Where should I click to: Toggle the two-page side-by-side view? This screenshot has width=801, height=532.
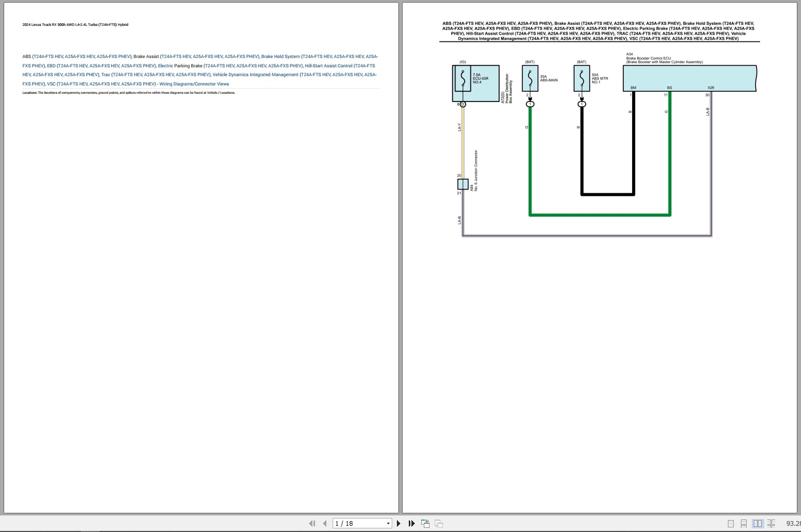757,524
